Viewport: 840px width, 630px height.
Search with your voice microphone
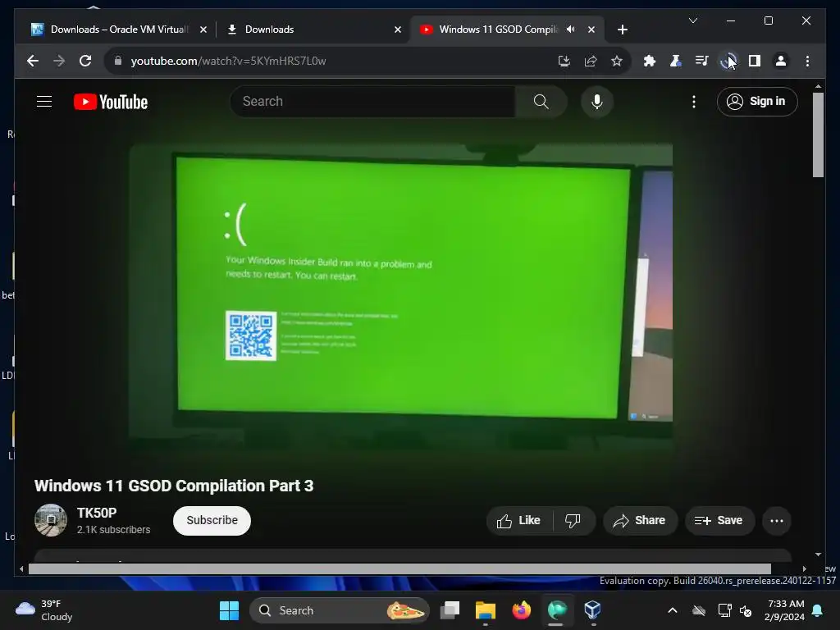point(597,101)
